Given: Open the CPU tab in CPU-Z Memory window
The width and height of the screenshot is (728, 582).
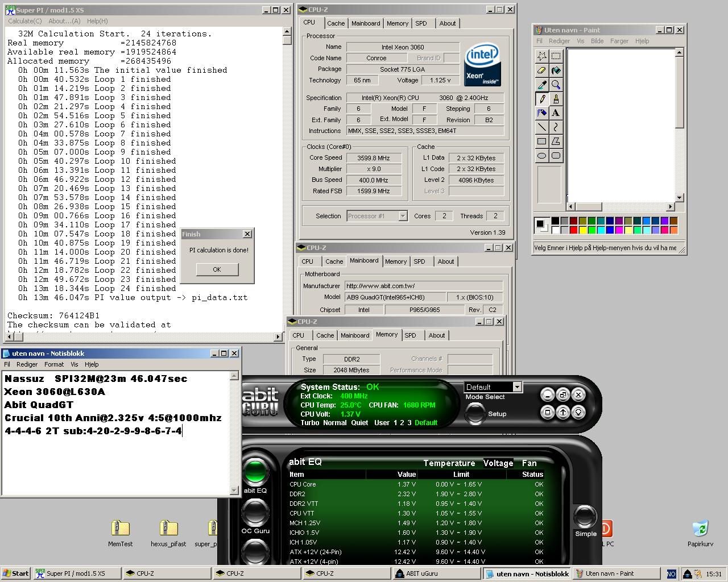Looking at the screenshot, I should (x=299, y=335).
